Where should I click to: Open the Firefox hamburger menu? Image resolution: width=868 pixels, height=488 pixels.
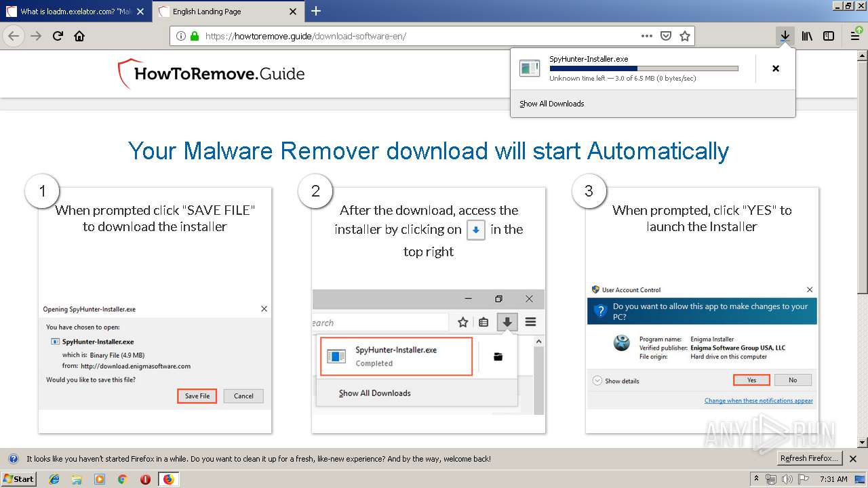click(x=855, y=36)
